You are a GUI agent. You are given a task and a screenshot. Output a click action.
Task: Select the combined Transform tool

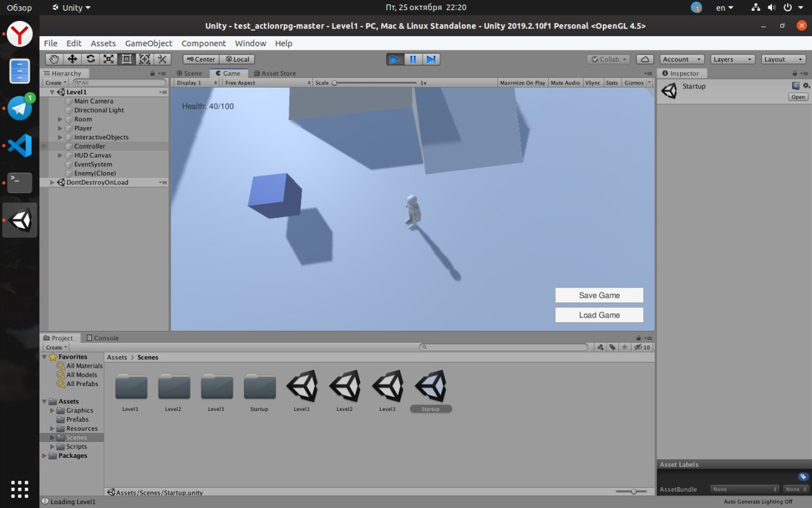144,59
